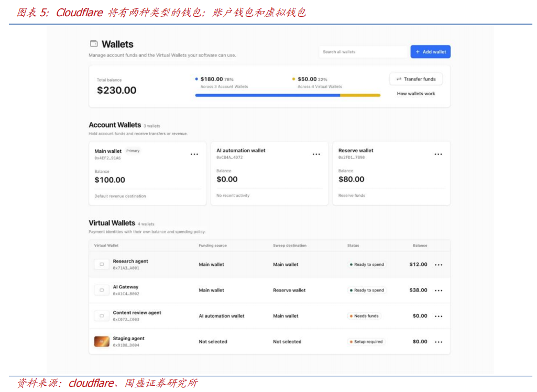Image resolution: width=537 pixels, height=392 pixels.
Task: Click the Status column header
Action: (x=353, y=245)
